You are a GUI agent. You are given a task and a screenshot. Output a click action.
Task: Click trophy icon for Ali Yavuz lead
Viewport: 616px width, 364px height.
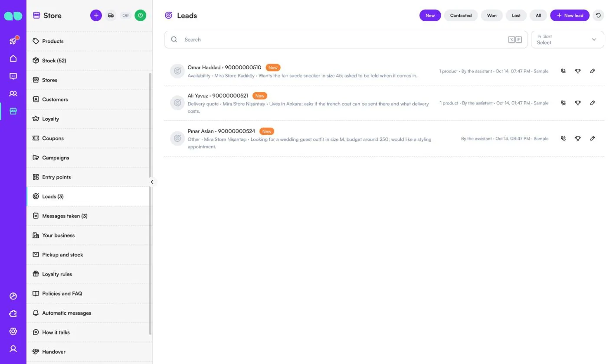click(x=578, y=103)
